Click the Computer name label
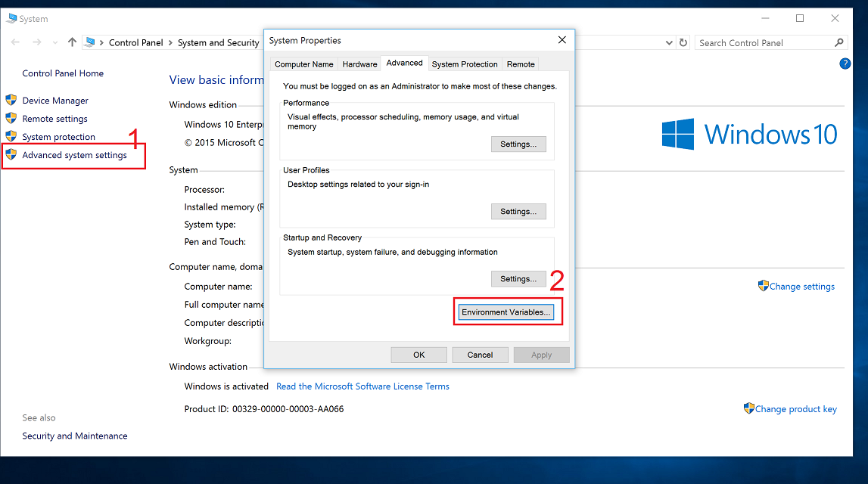The width and height of the screenshot is (868, 484). pyautogui.click(x=219, y=287)
